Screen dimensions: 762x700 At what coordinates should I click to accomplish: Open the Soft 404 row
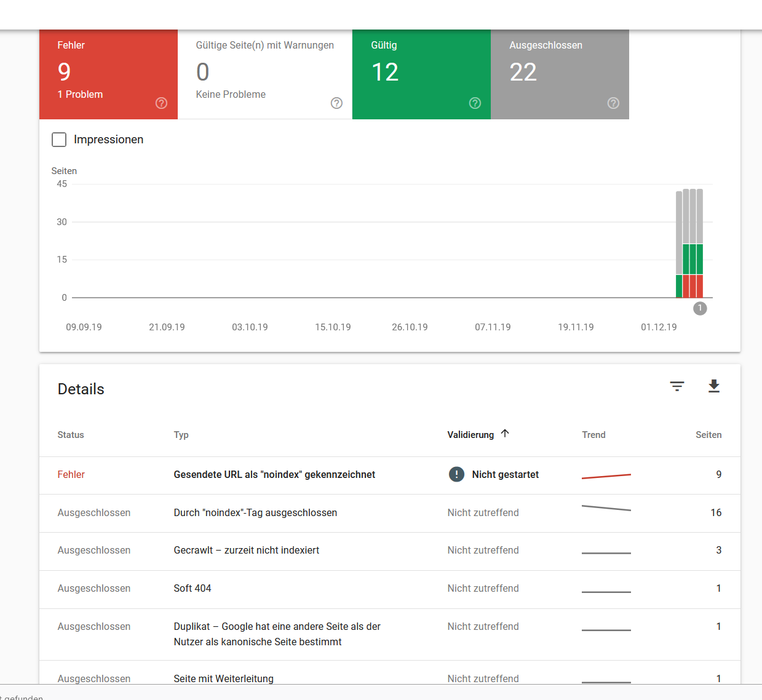pos(390,589)
